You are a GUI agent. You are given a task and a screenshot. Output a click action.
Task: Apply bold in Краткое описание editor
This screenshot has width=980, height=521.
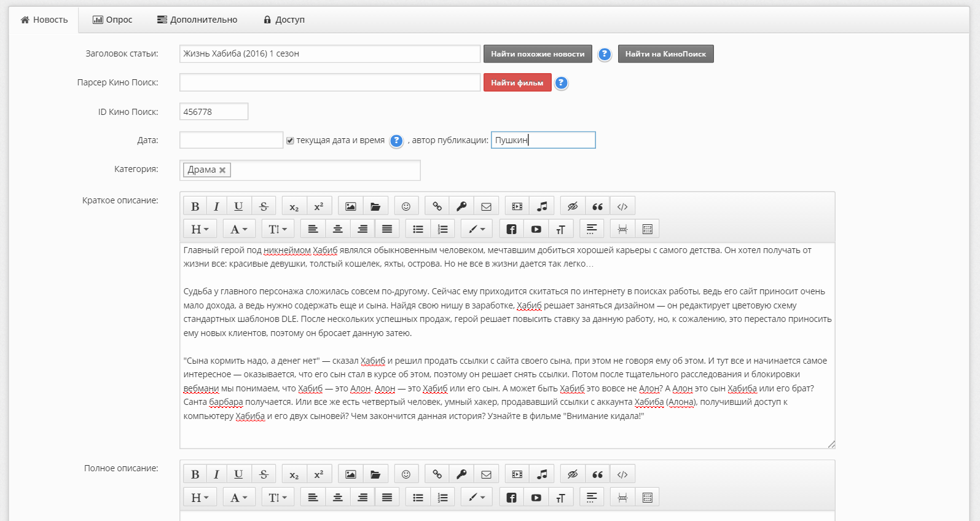[x=195, y=206]
